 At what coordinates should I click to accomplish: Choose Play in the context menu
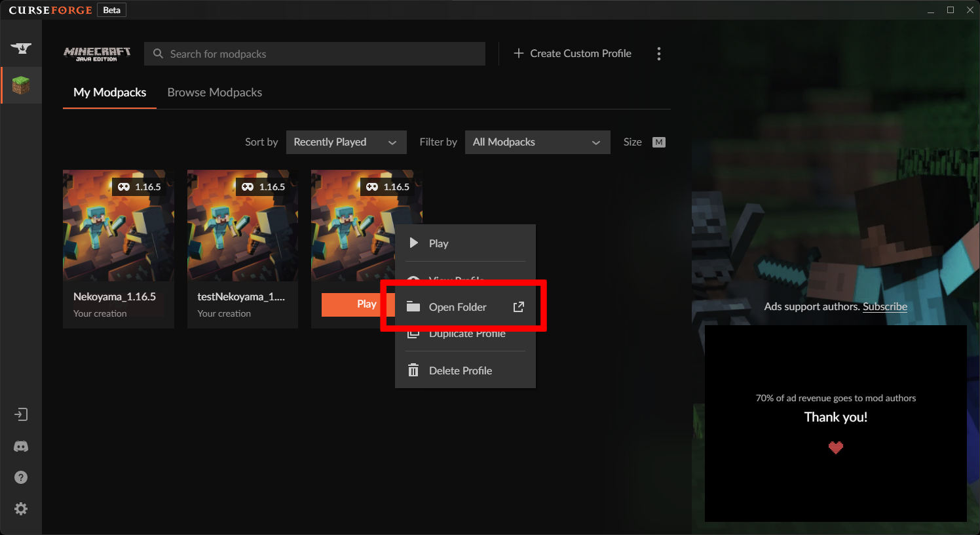pyautogui.click(x=465, y=243)
